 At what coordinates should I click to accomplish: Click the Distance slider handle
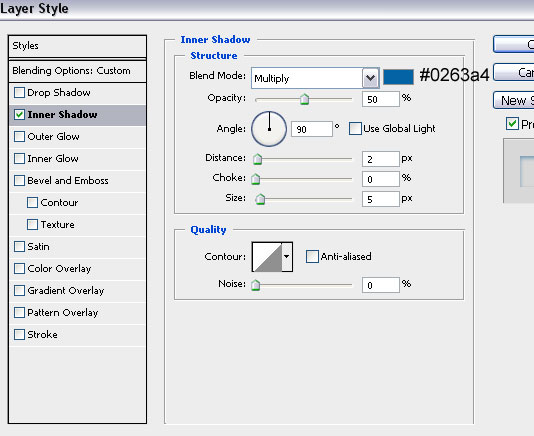click(x=257, y=159)
